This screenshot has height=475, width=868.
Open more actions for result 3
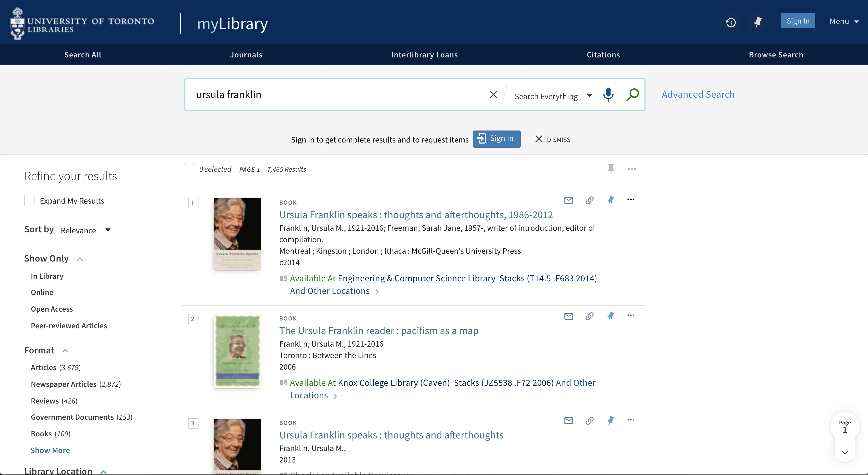pyautogui.click(x=631, y=420)
